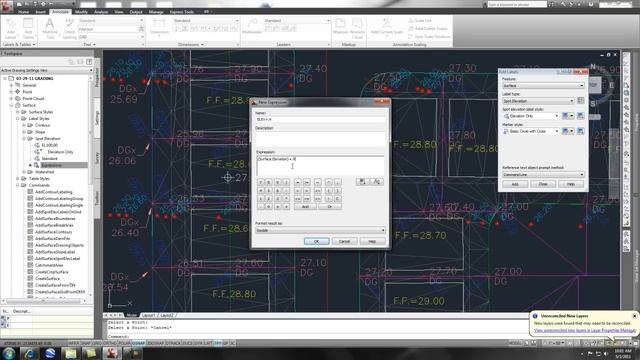Click Add/Delete Scales in Annotation Scaling
640x360 pixels.
(427, 29)
